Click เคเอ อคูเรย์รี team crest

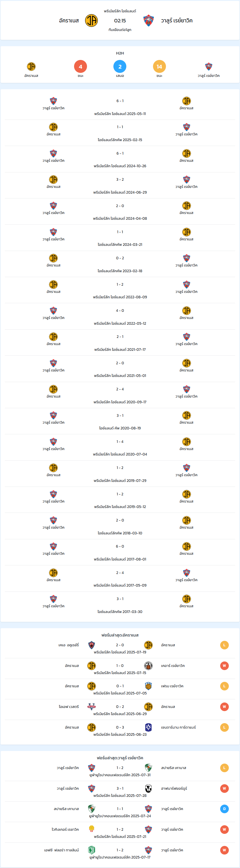click(91, 645)
